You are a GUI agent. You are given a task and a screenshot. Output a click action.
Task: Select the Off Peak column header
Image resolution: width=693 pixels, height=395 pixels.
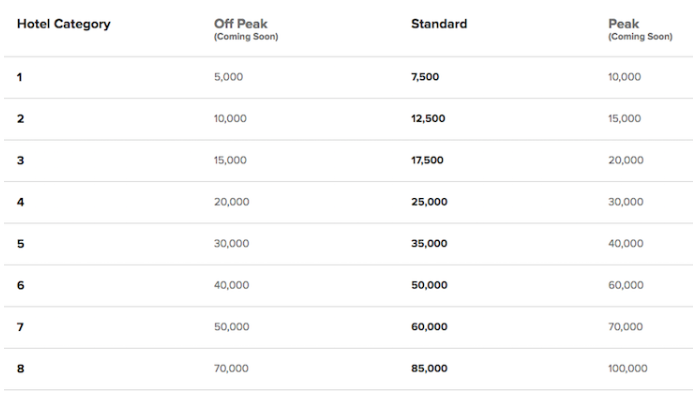coord(241,24)
